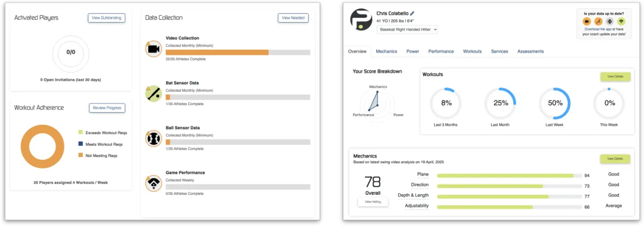This screenshot has height=226, width=644.
Task: Click the Video Collection camera icon
Action: (153, 49)
